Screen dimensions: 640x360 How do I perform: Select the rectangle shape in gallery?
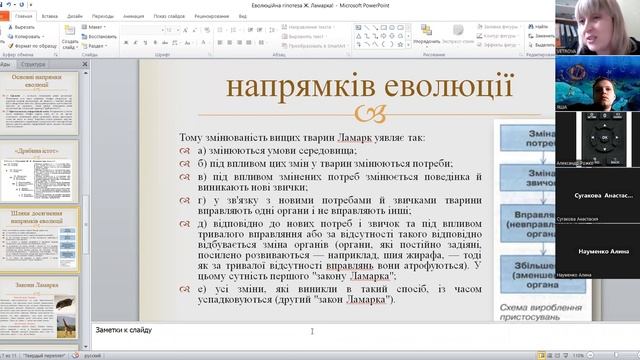pos(384,28)
